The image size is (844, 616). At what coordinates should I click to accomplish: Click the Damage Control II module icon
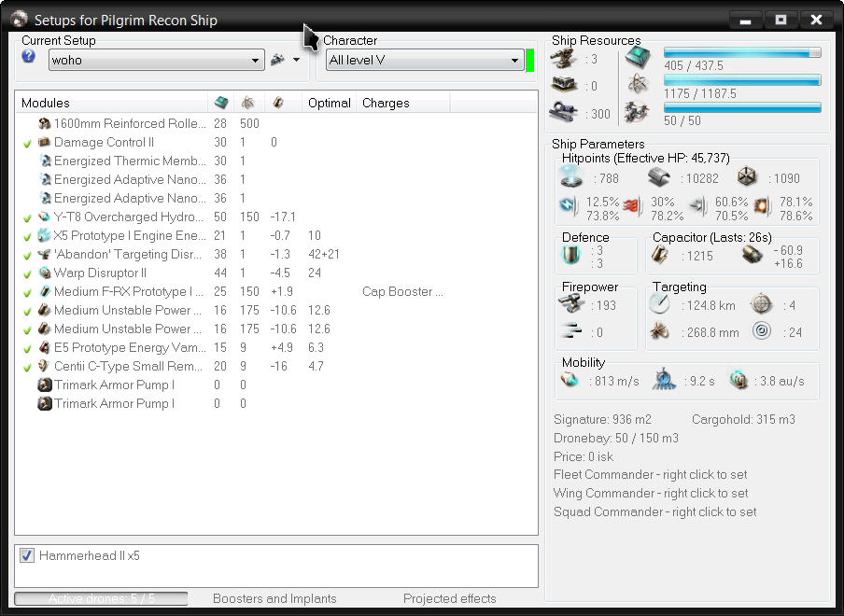click(45, 142)
